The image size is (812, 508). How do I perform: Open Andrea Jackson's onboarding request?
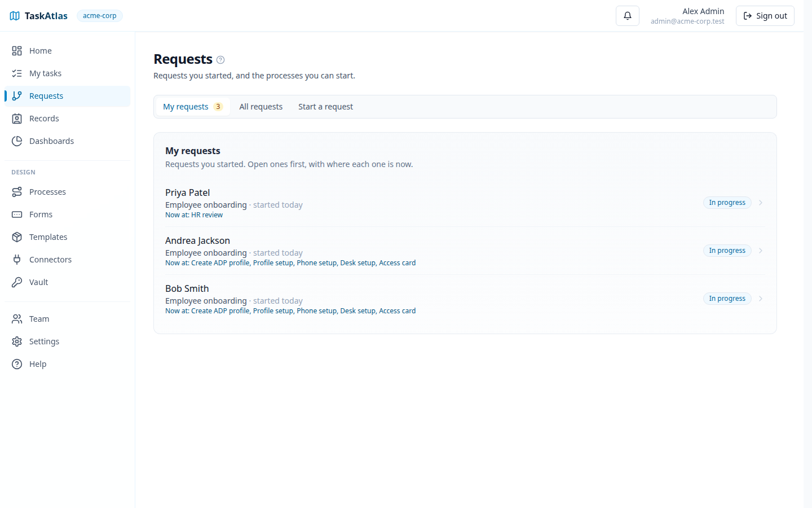[465, 251]
